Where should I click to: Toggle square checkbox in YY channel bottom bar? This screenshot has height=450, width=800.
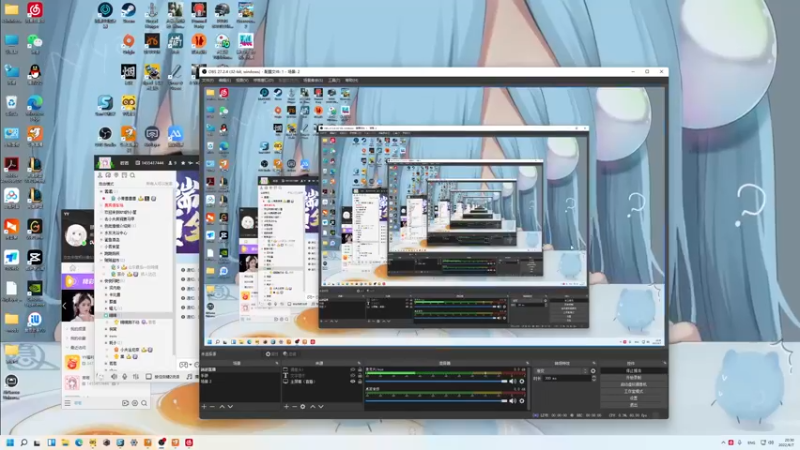tap(148, 377)
